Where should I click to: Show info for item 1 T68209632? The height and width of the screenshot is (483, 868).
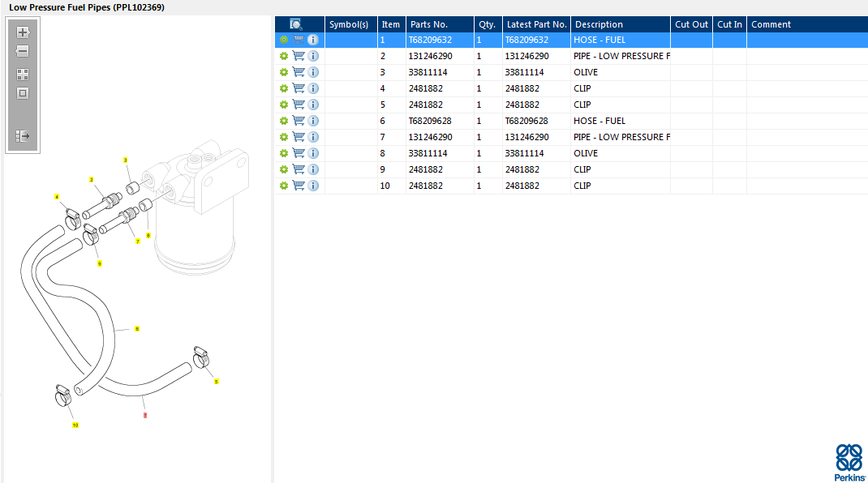click(x=313, y=40)
